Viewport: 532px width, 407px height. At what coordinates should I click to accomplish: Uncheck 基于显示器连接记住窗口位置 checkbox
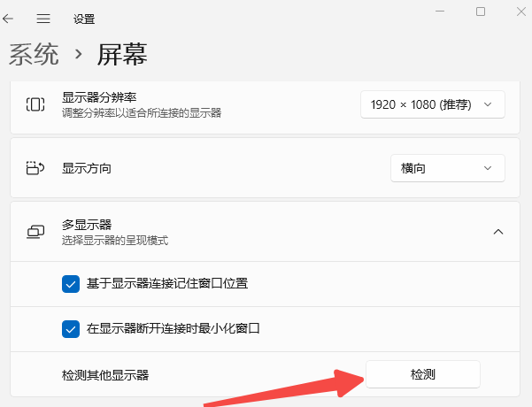[x=71, y=284]
